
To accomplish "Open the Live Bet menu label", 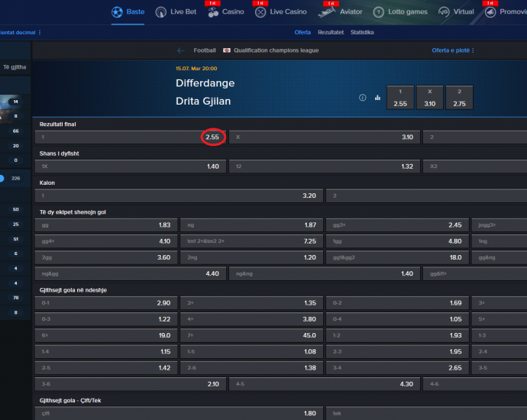I will point(183,11).
